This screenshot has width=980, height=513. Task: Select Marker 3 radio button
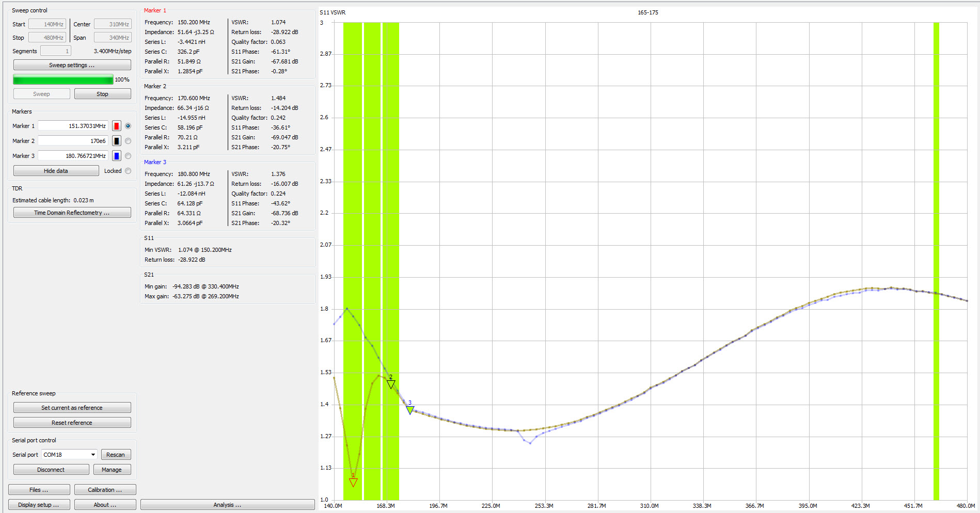pos(128,156)
